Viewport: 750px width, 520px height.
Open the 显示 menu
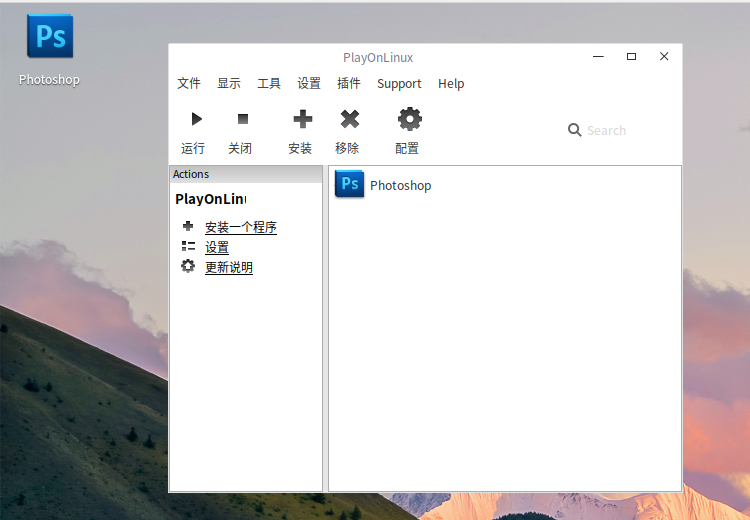point(229,83)
